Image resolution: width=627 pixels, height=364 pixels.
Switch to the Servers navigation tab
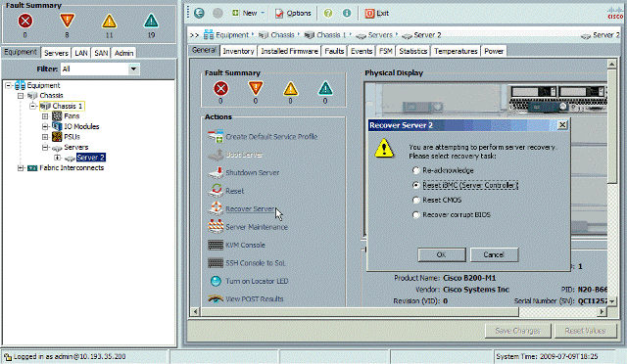(56, 53)
